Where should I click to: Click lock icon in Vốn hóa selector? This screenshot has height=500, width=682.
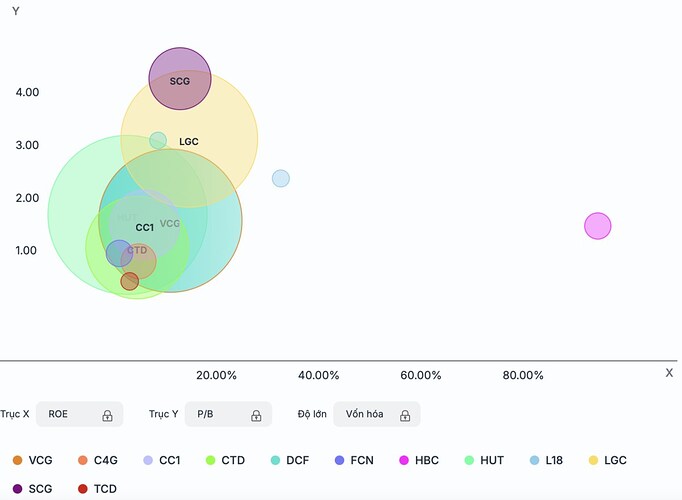[x=405, y=415]
